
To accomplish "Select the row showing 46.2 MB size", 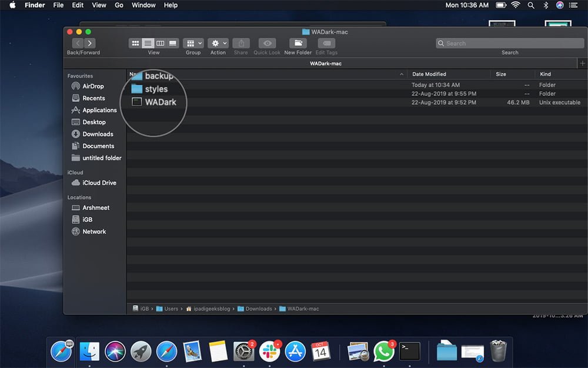I will pos(357,102).
